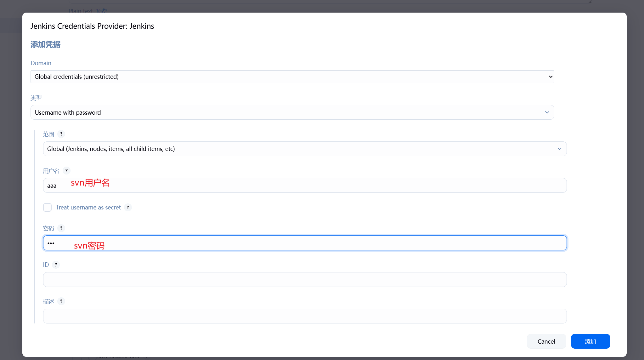Click the chevron arrow of 范围 dropdown

click(560, 149)
